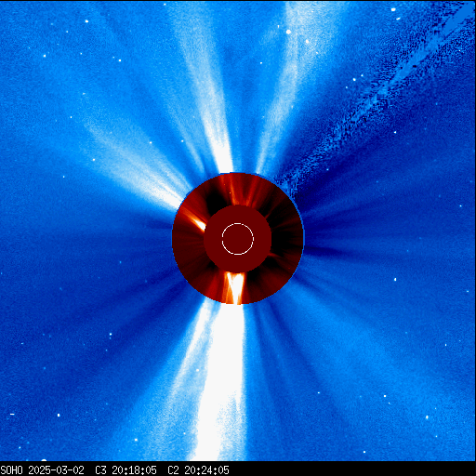The image size is (476, 476).
Task: Select the broad northeast streamer in the blue field
Action: 137,161
